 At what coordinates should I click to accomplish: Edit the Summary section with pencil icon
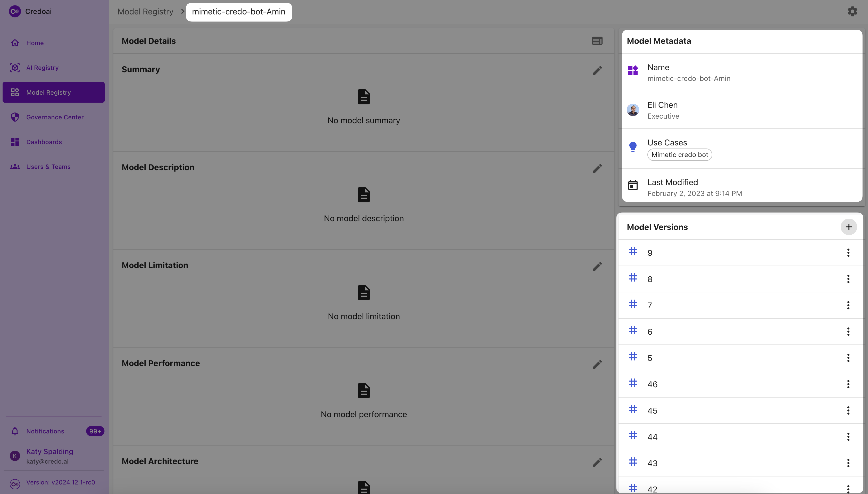[x=597, y=71]
